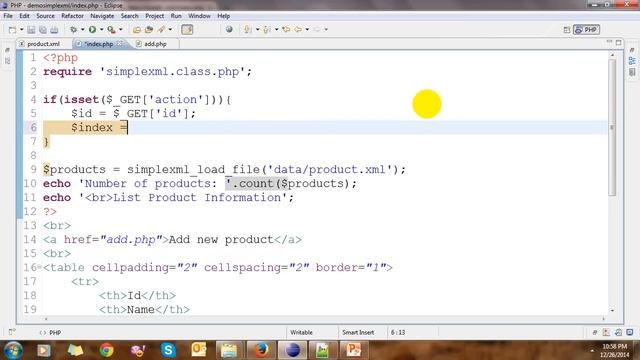Image resolution: width=640 pixels, height=360 pixels.
Task: Expand the Forward history dropdown arrow
Action: coord(326,29)
